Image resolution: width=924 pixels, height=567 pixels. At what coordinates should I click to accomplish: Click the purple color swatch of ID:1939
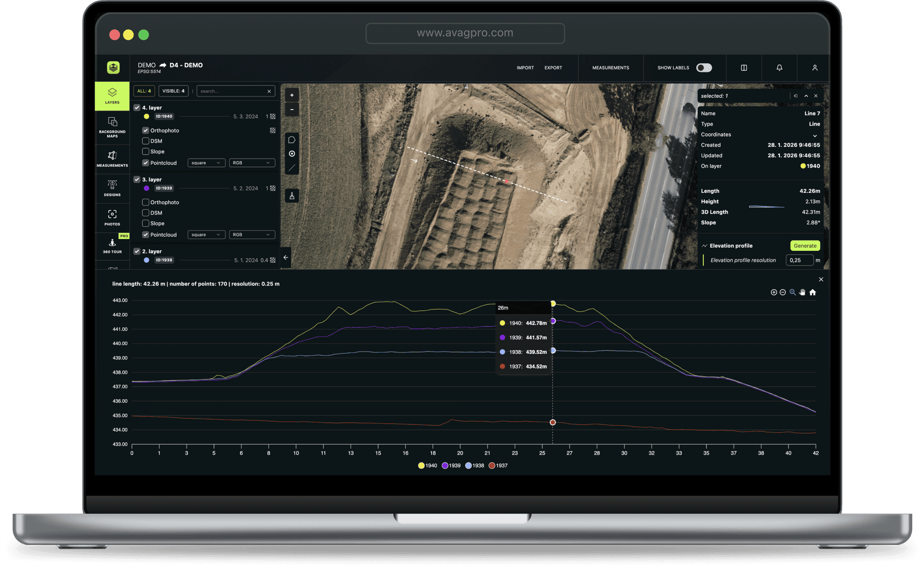coord(146,188)
